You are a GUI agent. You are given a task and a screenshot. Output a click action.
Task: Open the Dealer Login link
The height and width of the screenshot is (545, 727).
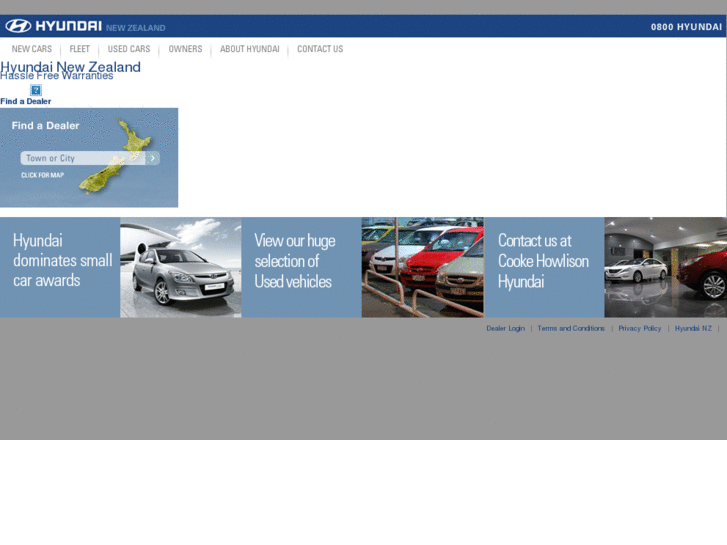[x=505, y=328]
